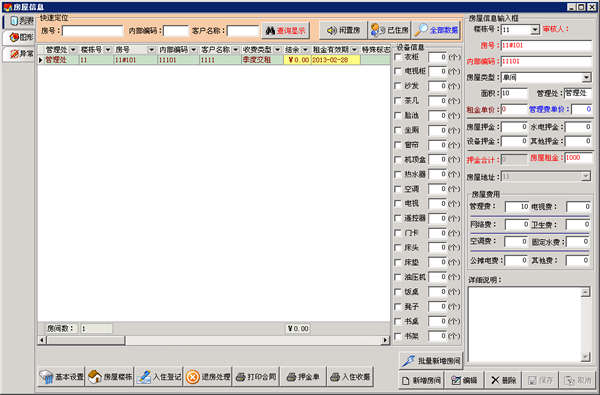Open the 管理处 column filter dropdown

pos(73,50)
